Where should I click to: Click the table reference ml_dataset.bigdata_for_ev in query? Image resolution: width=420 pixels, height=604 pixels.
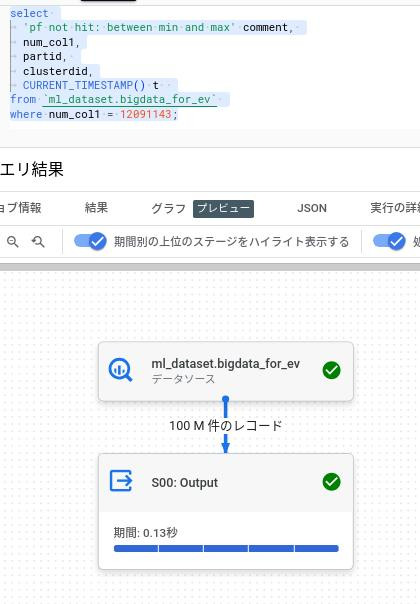click(x=129, y=99)
